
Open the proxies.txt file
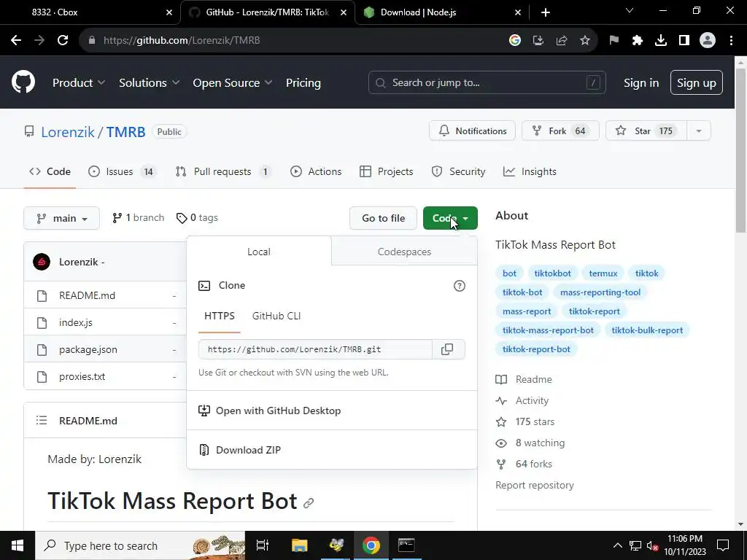coord(82,376)
